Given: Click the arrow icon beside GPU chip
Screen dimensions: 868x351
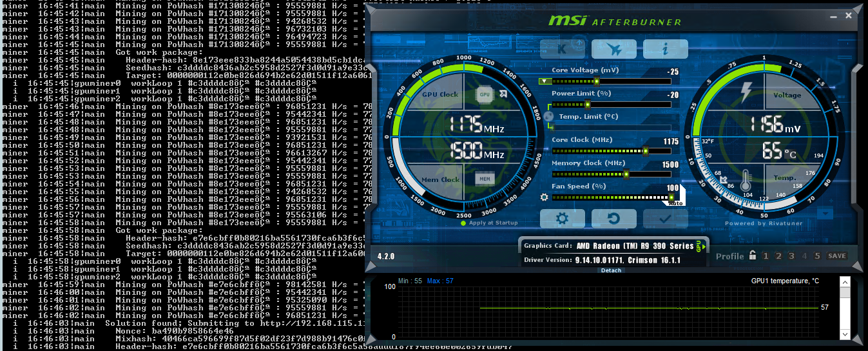Looking at the screenshot, I should point(502,94).
